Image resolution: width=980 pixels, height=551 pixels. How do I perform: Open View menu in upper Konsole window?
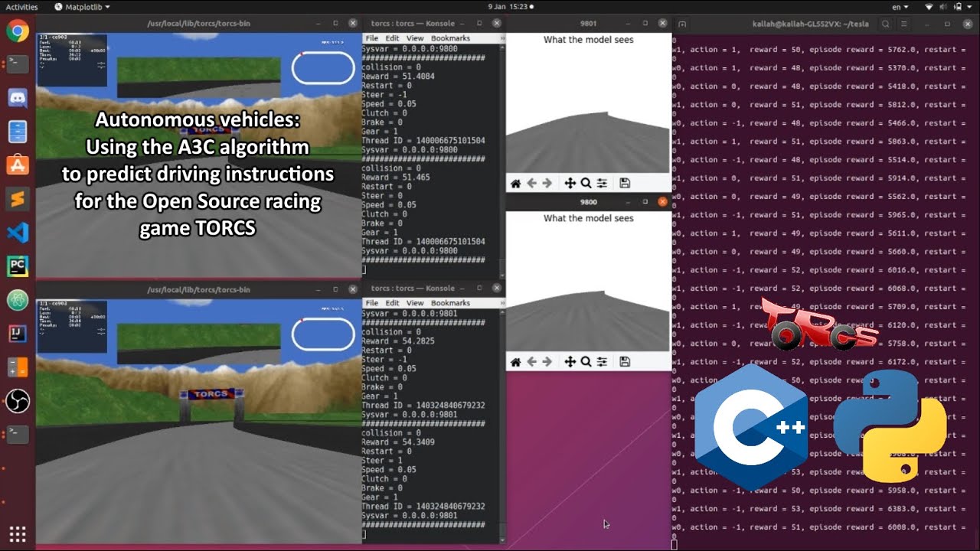coord(415,38)
